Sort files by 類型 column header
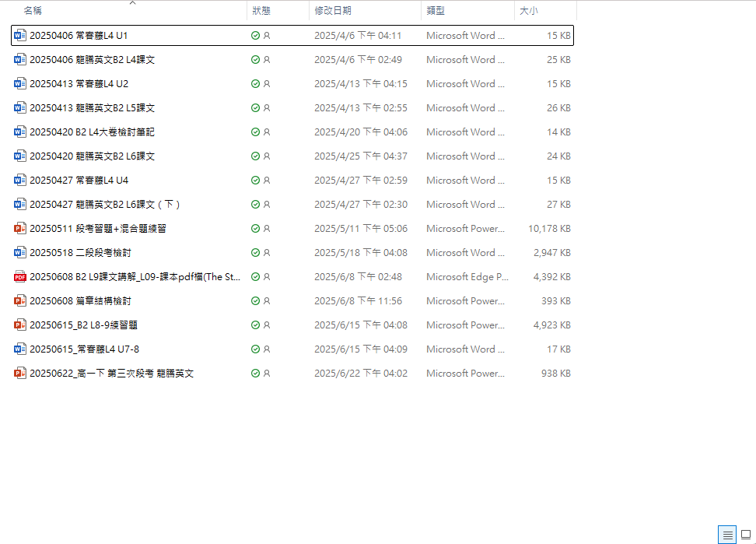Screen dimensions: 756x544 436,11
